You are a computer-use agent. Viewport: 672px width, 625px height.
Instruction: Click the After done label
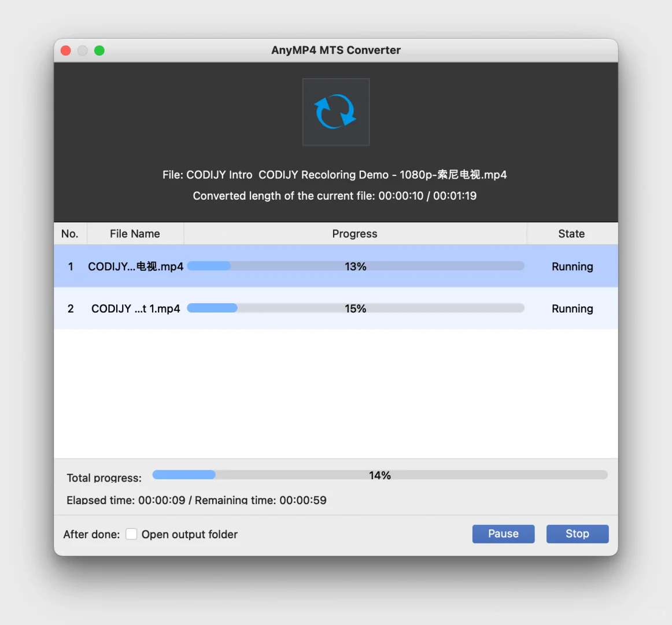point(91,534)
